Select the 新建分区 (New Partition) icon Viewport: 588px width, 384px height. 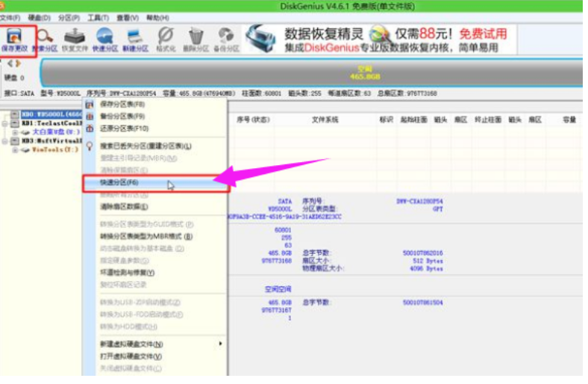point(136,37)
